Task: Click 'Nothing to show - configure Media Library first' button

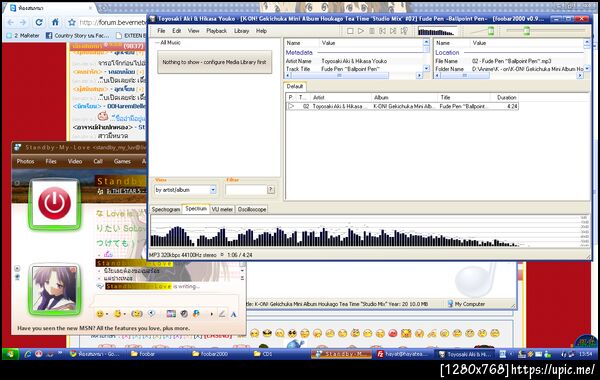Action: click(215, 62)
